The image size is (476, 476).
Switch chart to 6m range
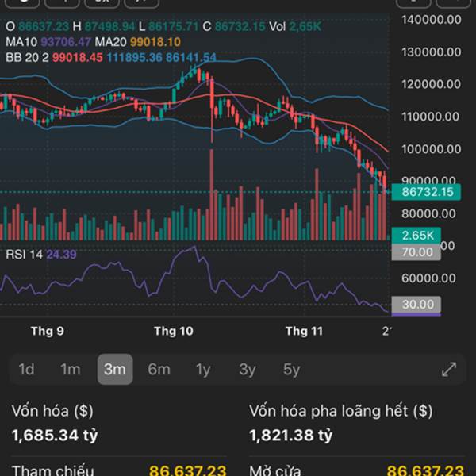coord(159,369)
